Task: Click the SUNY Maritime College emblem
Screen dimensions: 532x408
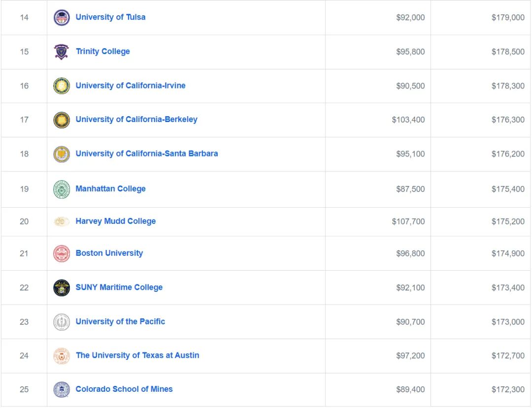Action: coord(62,288)
